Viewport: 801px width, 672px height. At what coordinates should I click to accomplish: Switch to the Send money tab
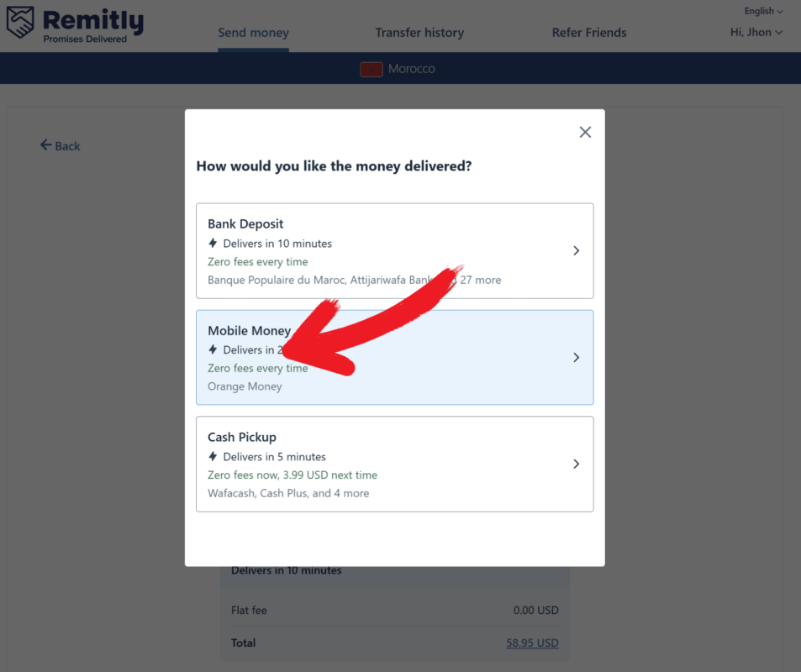click(253, 33)
